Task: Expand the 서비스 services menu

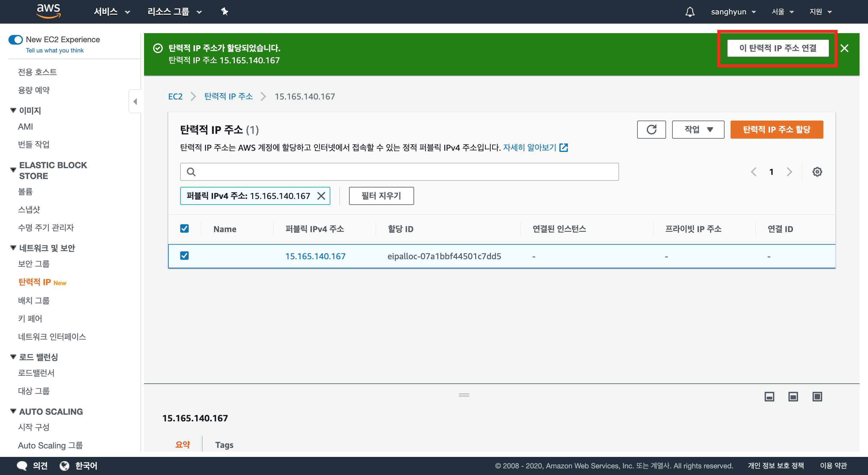Action: click(112, 12)
